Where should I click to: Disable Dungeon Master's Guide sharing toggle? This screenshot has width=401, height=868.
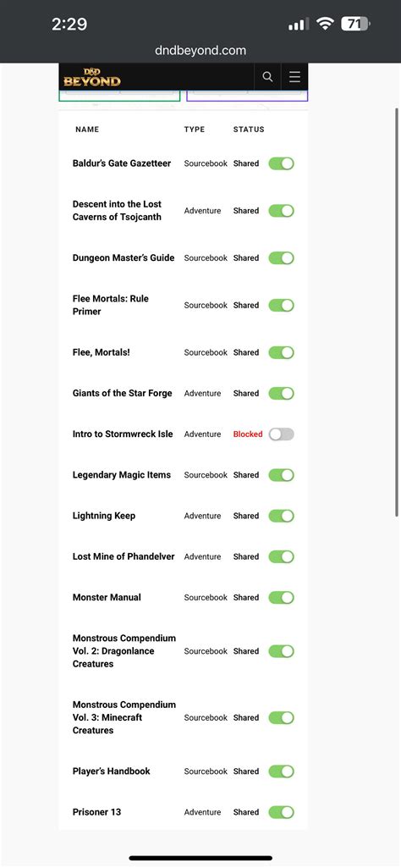(281, 258)
